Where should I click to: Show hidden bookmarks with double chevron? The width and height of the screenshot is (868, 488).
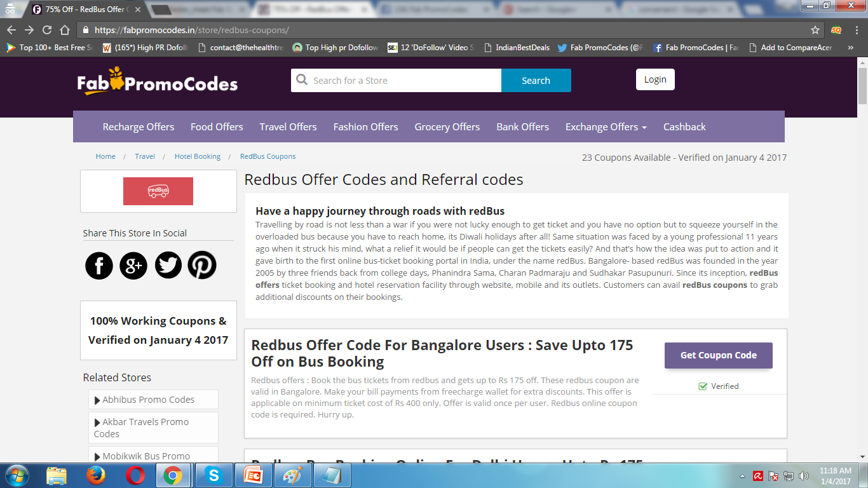pos(850,48)
